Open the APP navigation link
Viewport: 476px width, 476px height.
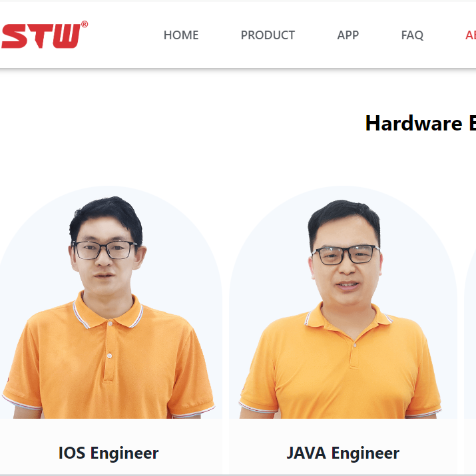point(348,35)
